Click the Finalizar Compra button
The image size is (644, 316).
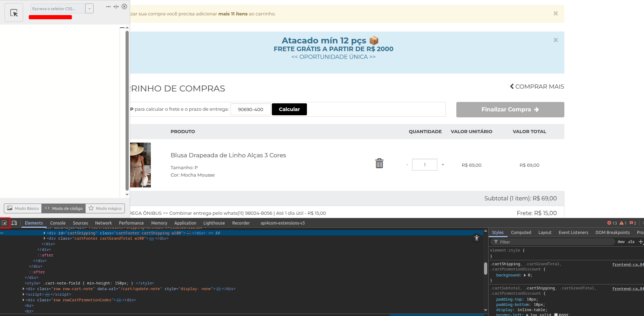click(510, 110)
